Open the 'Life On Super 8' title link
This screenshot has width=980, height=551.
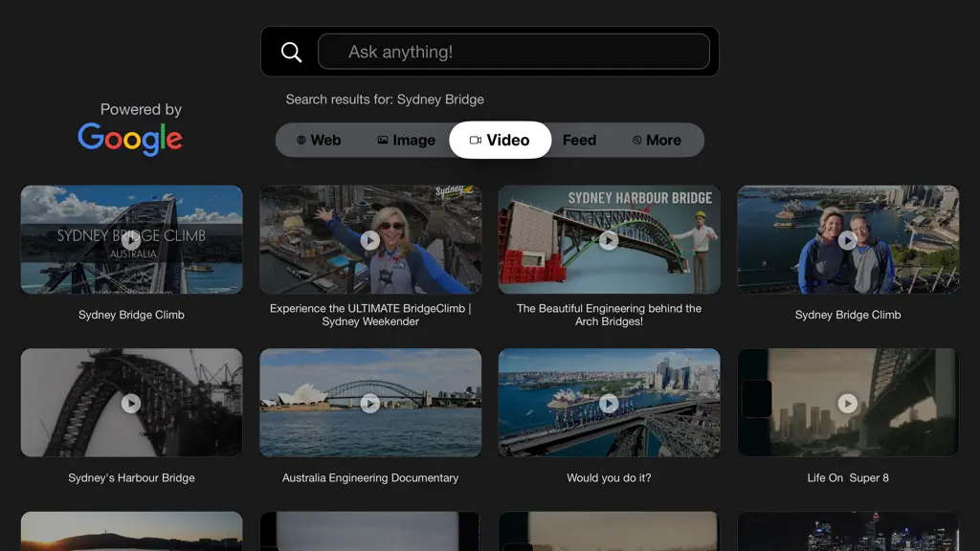848,478
